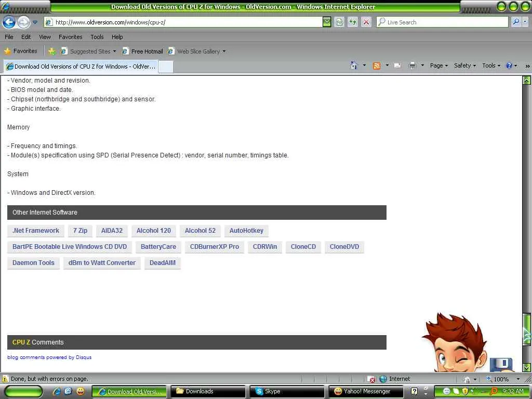Expand command bar overflow chevron
The width and height of the screenshot is (532, 399).
click(x=528, y=66)
